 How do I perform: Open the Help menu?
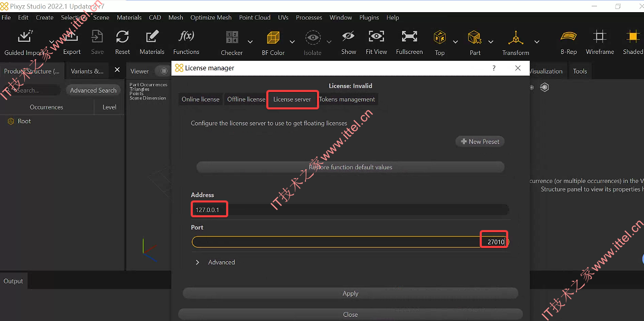click(393, 17)
